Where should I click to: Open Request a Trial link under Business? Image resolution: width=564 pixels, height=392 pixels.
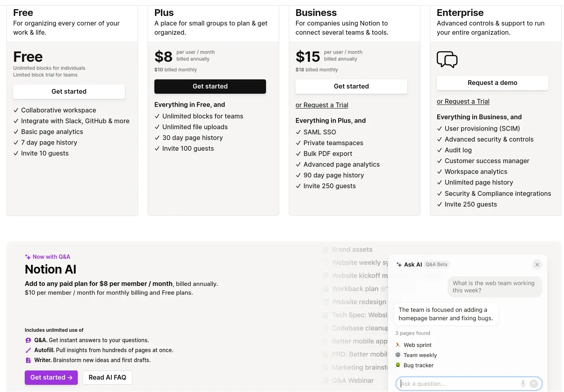coord(322,105)
